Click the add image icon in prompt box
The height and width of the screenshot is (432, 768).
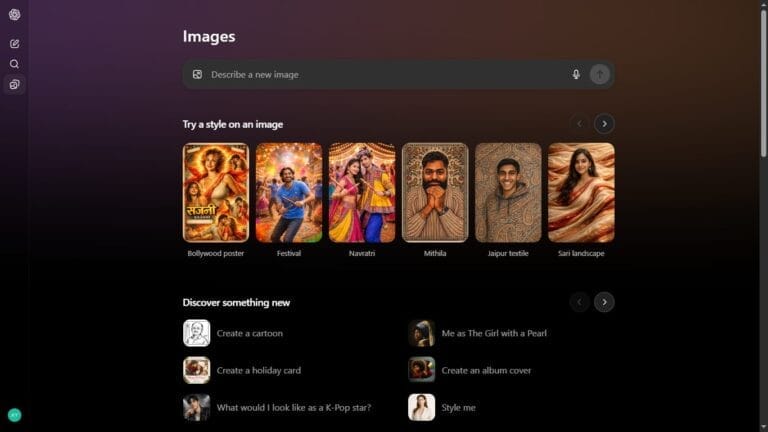[x=197, y=74]
